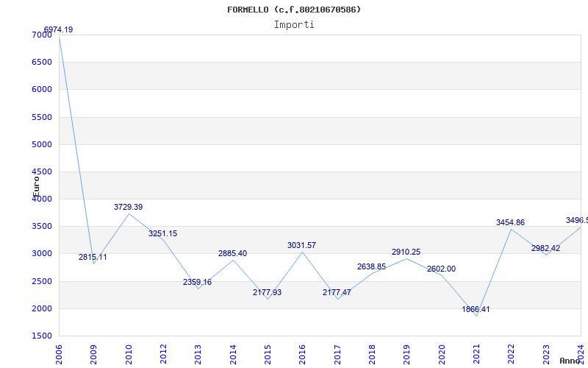This screenshot has height=368, width=588.
Task: Click the 5500 y-axis tick label
Action: (x=42, y=117)
